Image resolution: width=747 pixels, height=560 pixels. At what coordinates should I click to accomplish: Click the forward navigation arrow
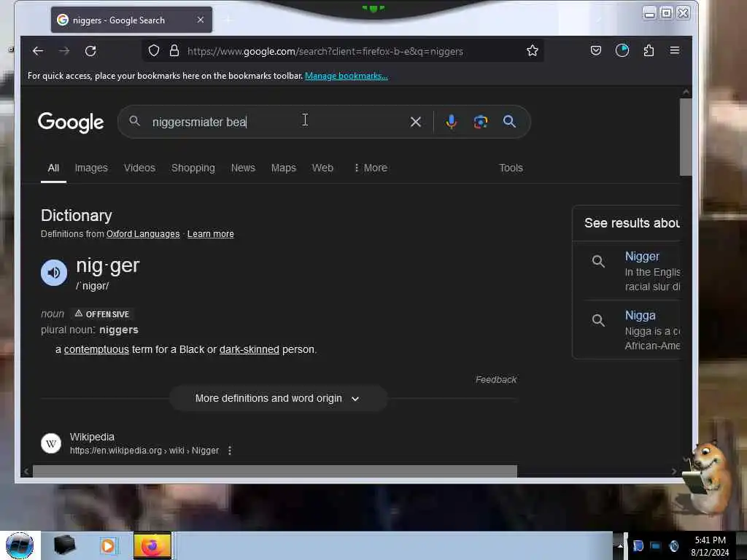point(64,51)
